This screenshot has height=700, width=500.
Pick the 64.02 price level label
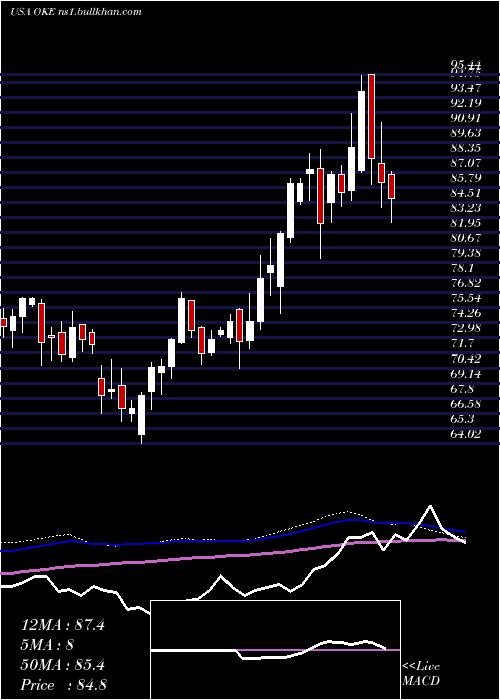466,433
